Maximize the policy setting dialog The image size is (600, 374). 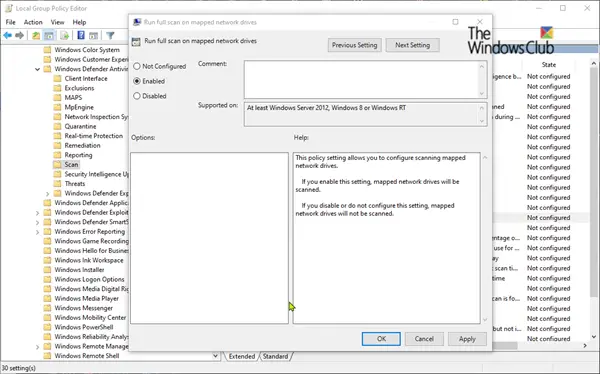(455, 22)
